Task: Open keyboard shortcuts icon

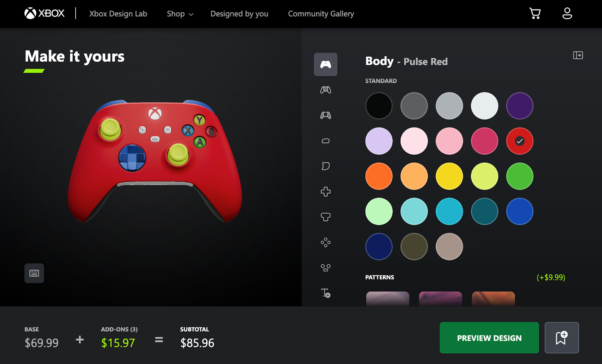Action: pyautogui.click(x=34, y=273)
